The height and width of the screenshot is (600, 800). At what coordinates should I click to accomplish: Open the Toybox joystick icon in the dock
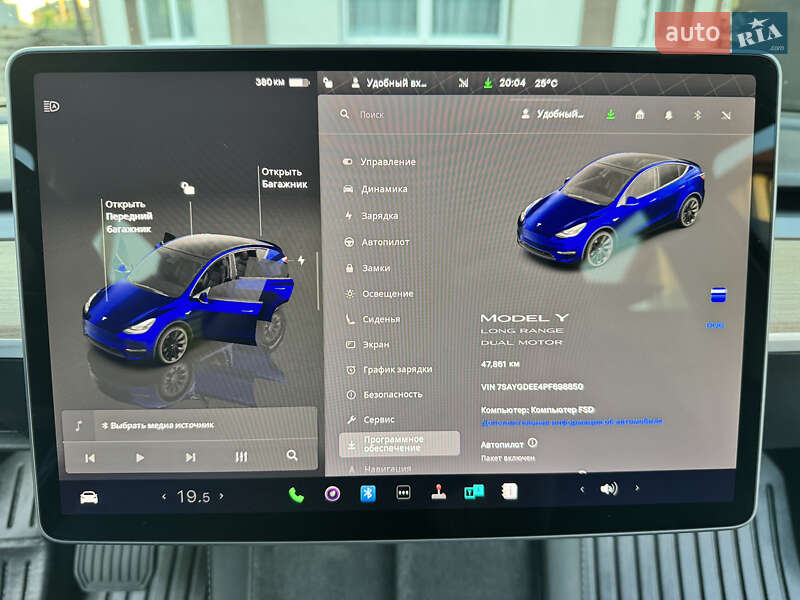coord(438,493)
